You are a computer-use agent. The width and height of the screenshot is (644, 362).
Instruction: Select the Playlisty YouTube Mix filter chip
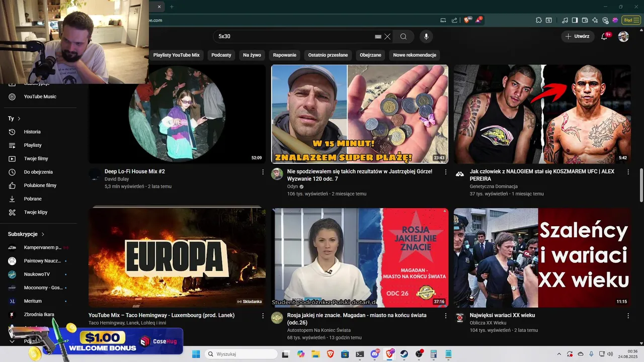coord(177,55)
